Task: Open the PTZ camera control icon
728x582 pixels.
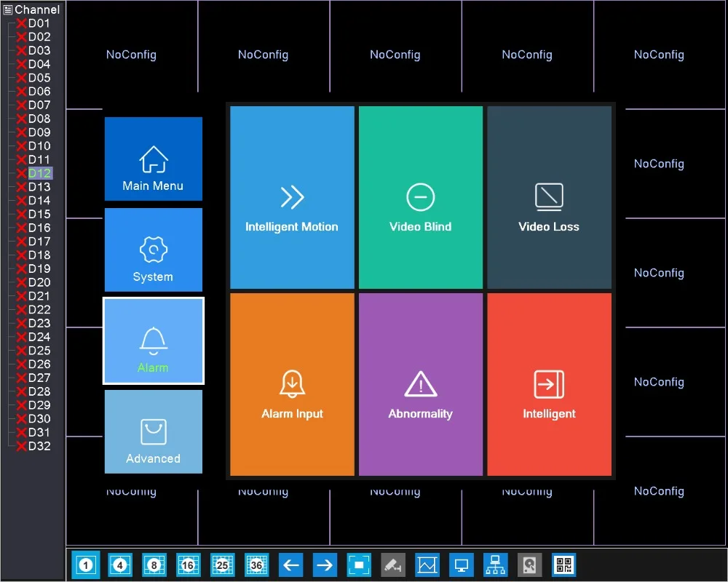Action: (393, 565)
